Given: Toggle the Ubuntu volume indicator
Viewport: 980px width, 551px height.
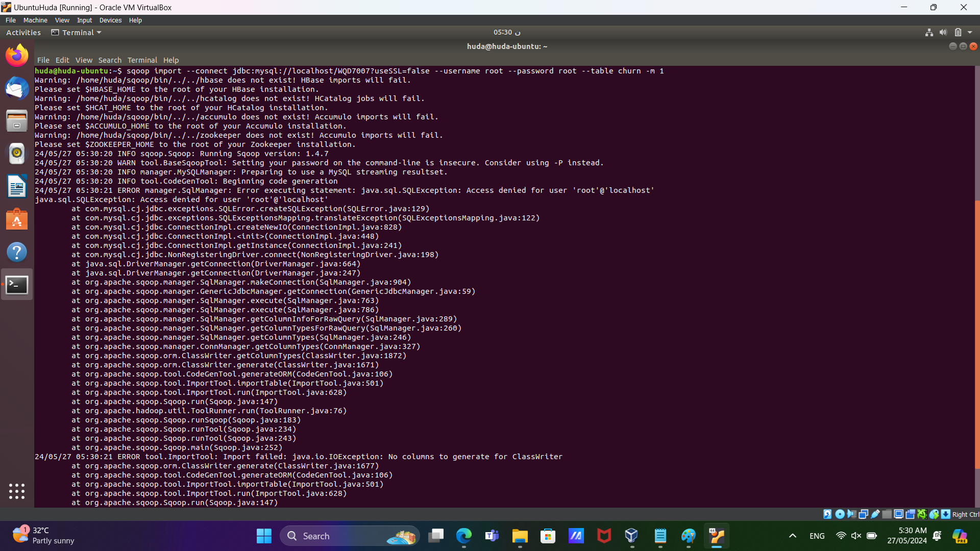Looking at the screenshot, I should pos(943,33).
